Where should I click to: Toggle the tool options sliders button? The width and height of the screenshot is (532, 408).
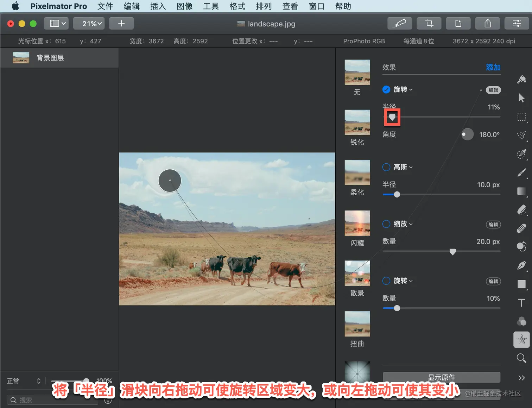517,24
